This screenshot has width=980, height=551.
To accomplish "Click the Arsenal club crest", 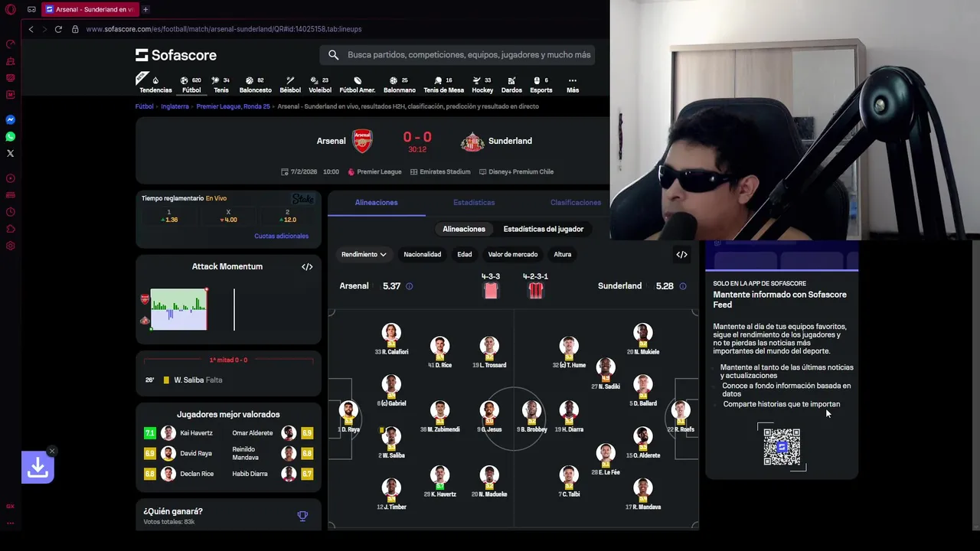I will (362, 141).
